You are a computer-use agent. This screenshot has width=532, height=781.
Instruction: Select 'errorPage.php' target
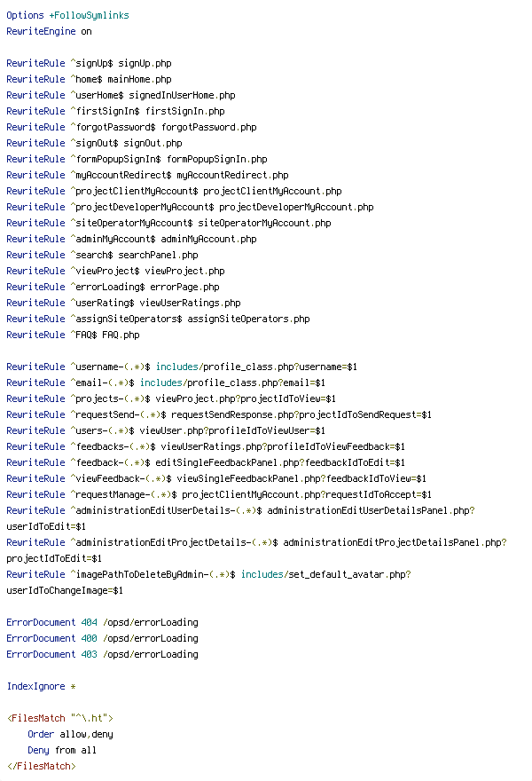click(185, 287)
